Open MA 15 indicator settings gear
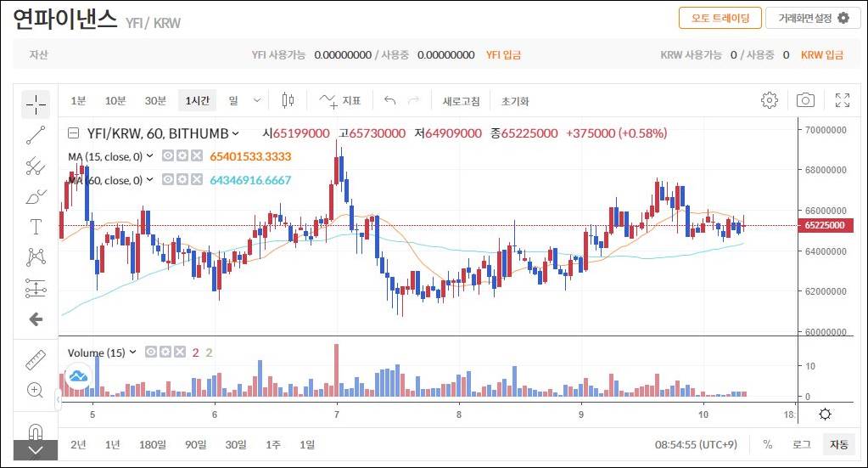Image resolution: width=868 pixels, height=468 pixels. 182,156
